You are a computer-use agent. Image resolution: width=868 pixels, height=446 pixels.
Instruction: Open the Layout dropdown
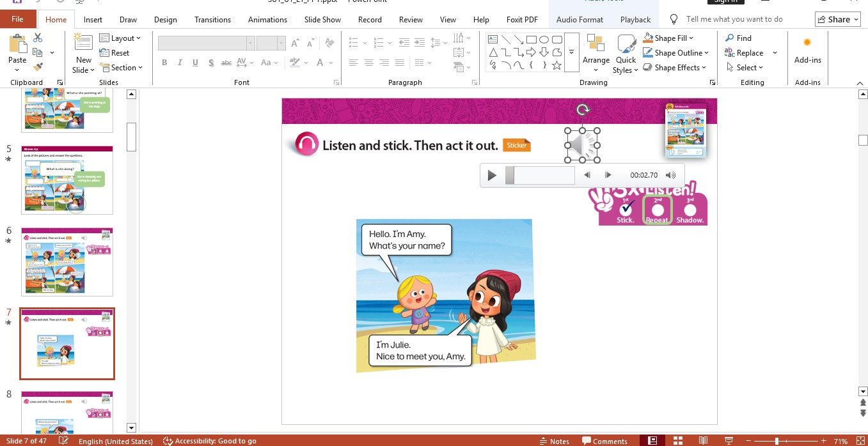point(120,38)
